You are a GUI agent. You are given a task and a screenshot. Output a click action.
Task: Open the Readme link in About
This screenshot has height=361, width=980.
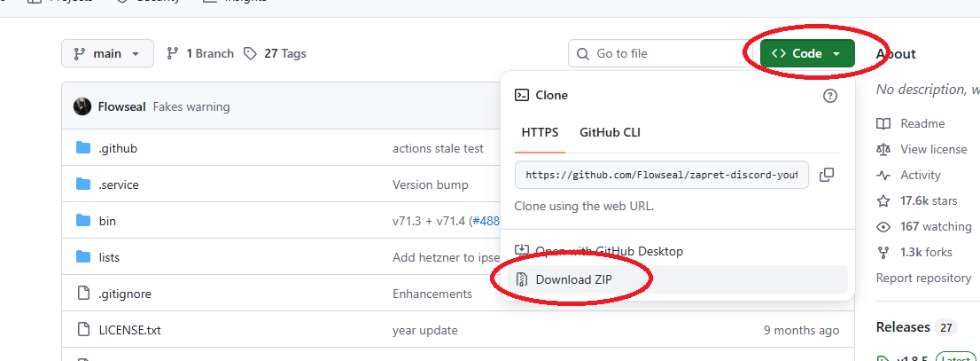click(922, 124)
